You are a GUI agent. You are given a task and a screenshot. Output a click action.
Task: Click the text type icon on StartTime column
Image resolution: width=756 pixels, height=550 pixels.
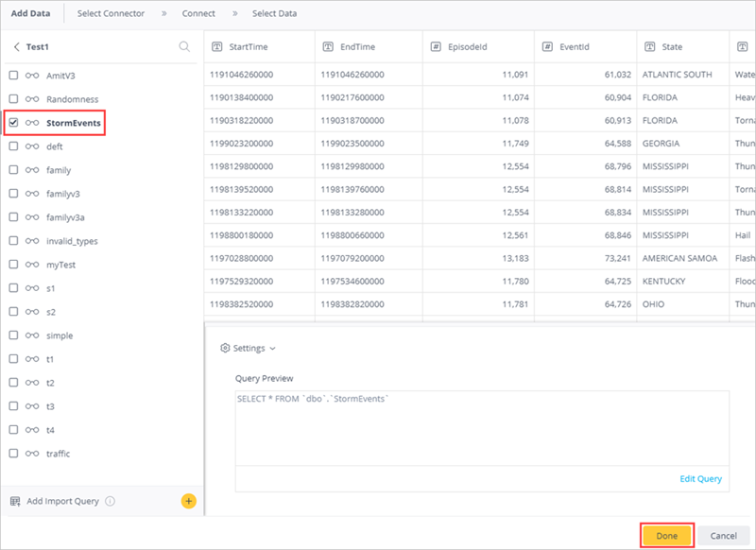pyautogui.click(x=217, y=46)
